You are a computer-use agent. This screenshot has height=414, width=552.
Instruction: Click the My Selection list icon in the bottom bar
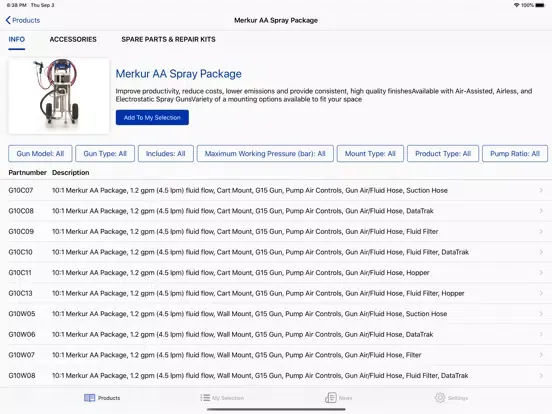pos(205,398)
